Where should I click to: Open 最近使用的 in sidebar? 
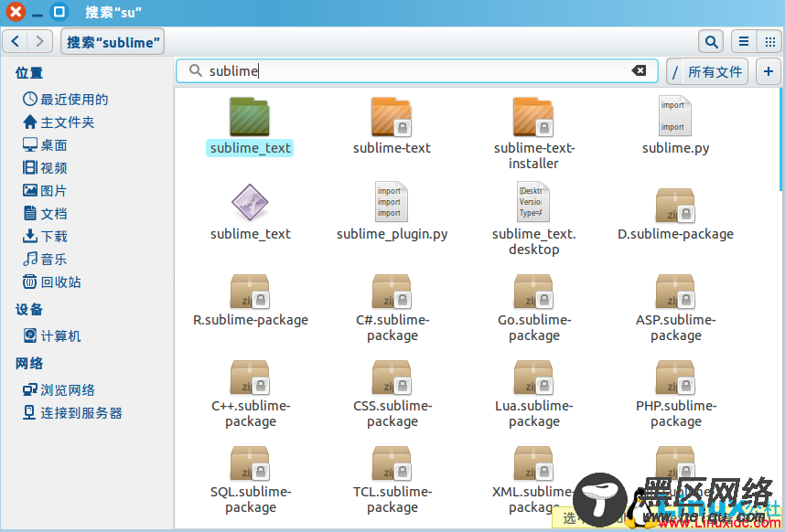coord(66,99)
